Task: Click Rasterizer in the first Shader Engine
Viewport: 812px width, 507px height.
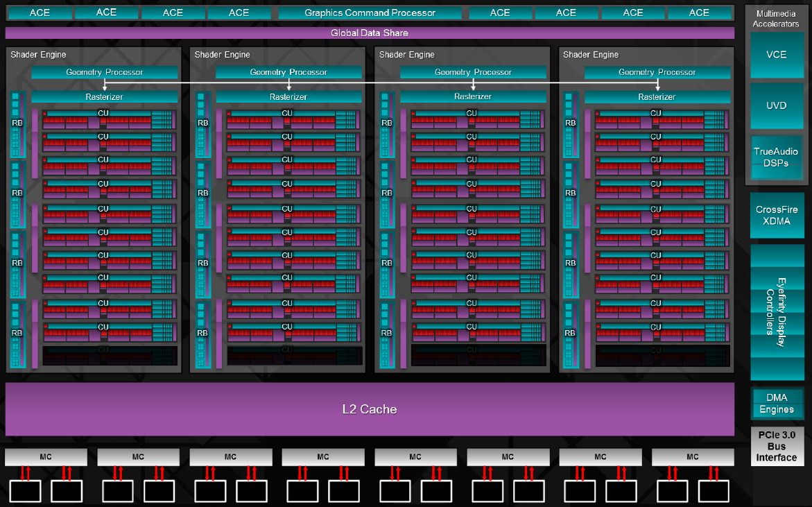Action: [x=105, y=97]
